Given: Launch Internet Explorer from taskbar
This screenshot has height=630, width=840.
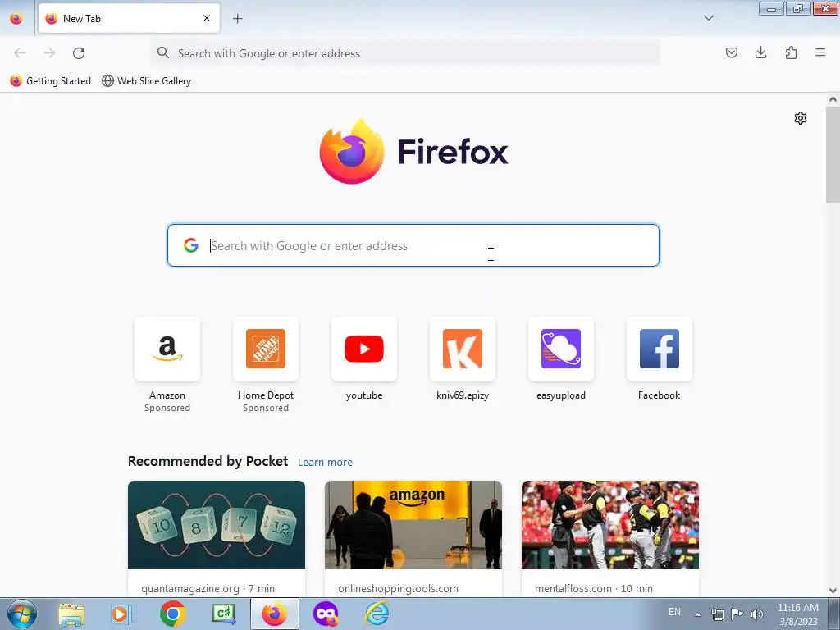Looking at the screenshot, I should point(377,614).
